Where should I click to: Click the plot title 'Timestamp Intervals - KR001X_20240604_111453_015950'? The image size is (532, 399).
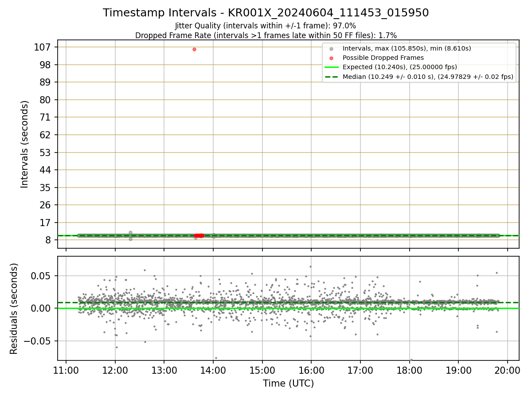pos(266,13)
